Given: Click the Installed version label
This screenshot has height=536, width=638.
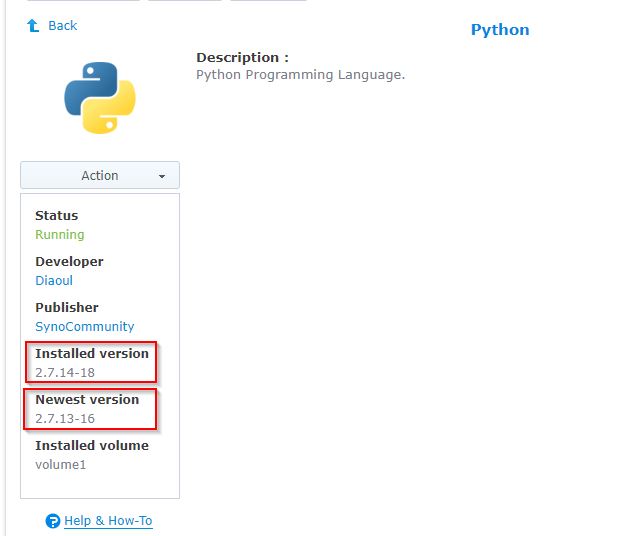Looking at the screenshot, I should [92, 353].
